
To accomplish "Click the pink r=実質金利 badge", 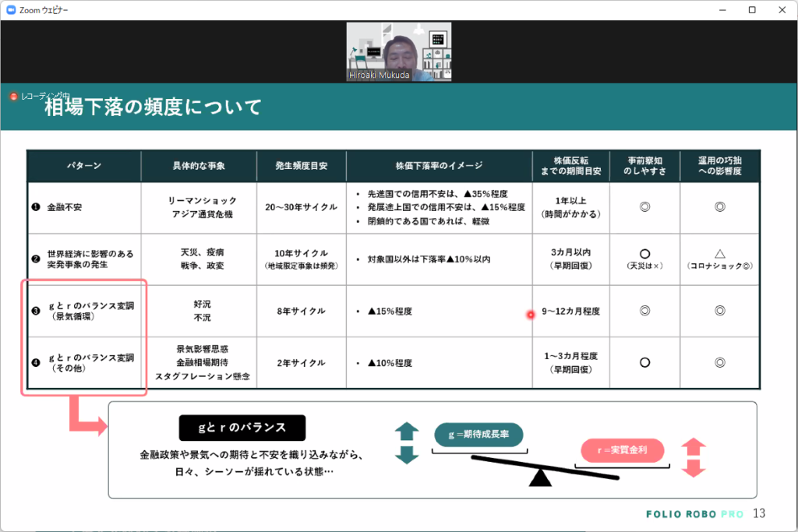I will (622, 450).
